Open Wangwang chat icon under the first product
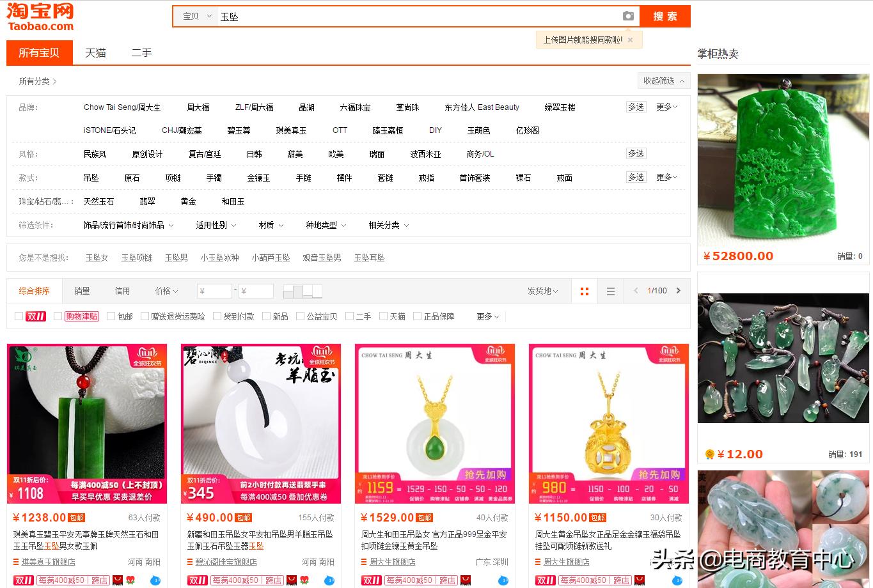This screenshot has width=873, height=588. pos(156,580)
